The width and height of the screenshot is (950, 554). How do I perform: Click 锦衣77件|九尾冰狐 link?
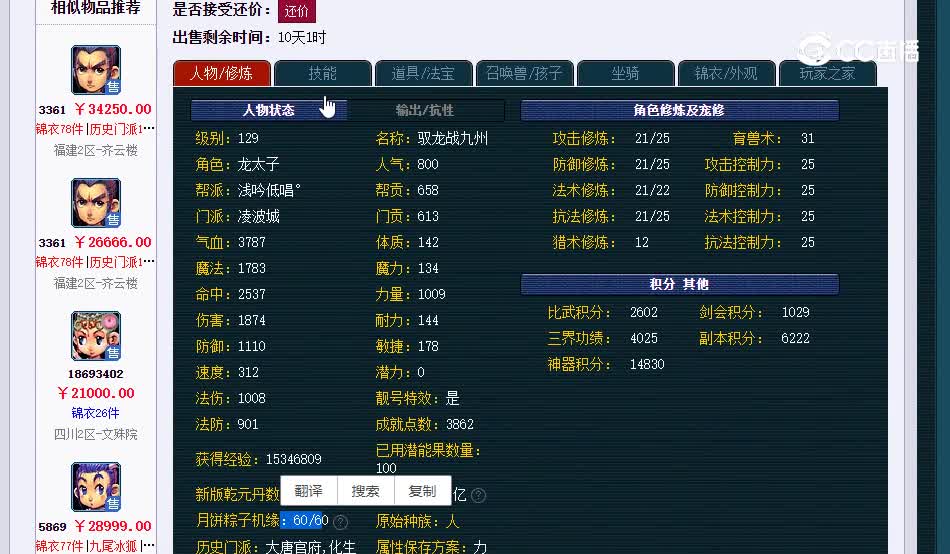click(x=95, y=546)
